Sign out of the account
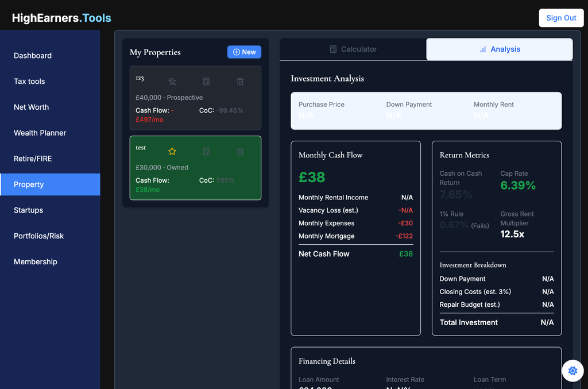 click(x=561, y=18)
